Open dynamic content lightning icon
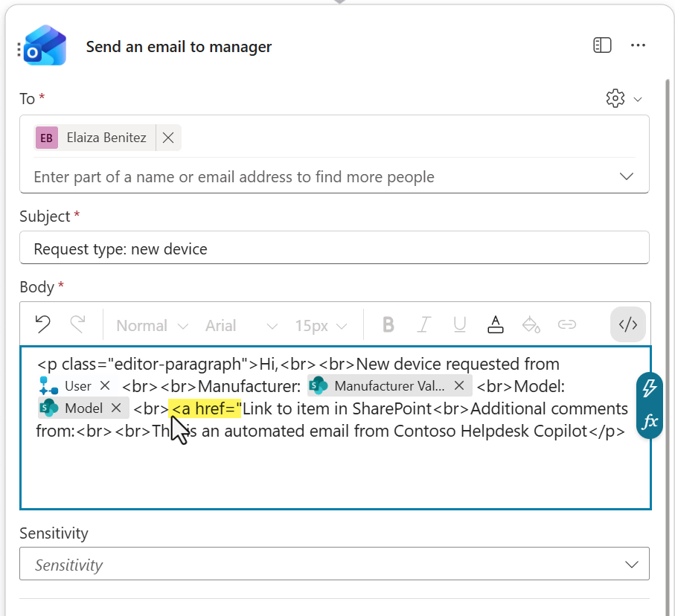Screen dimensions: 675x616 (x=650, y=388)
